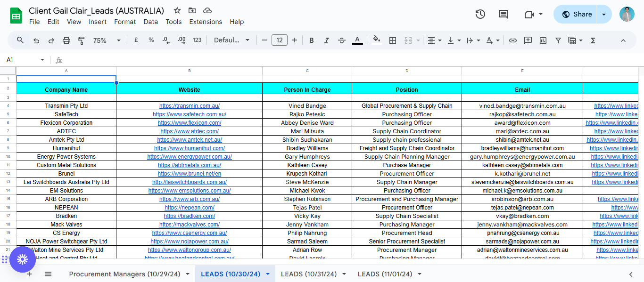Open the humanihut.com website link
This screenshot has width=644, height=282.
tap(189, 148)
